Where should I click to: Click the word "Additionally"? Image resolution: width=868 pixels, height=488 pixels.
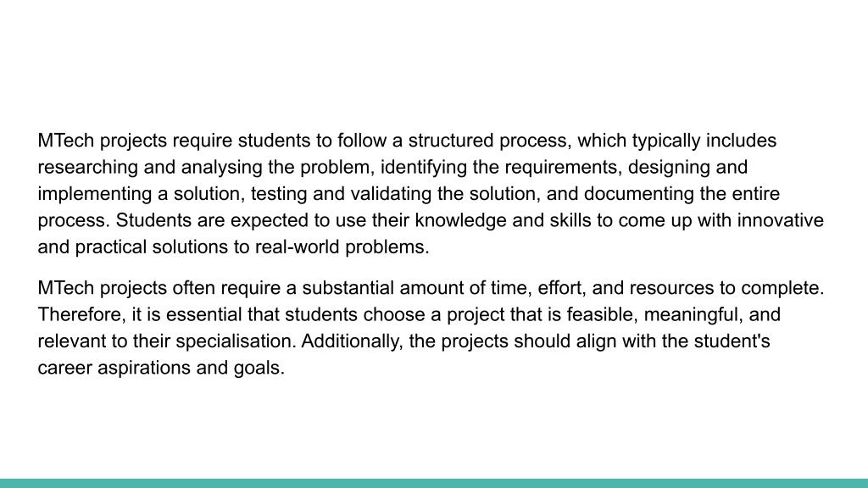tap(350, 341)
